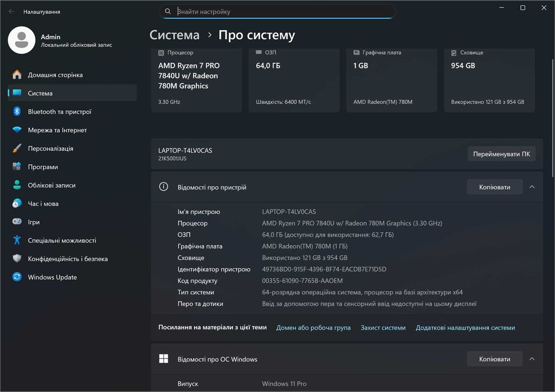Click the System monitor icon in sidebar

(x=17, y=93)
